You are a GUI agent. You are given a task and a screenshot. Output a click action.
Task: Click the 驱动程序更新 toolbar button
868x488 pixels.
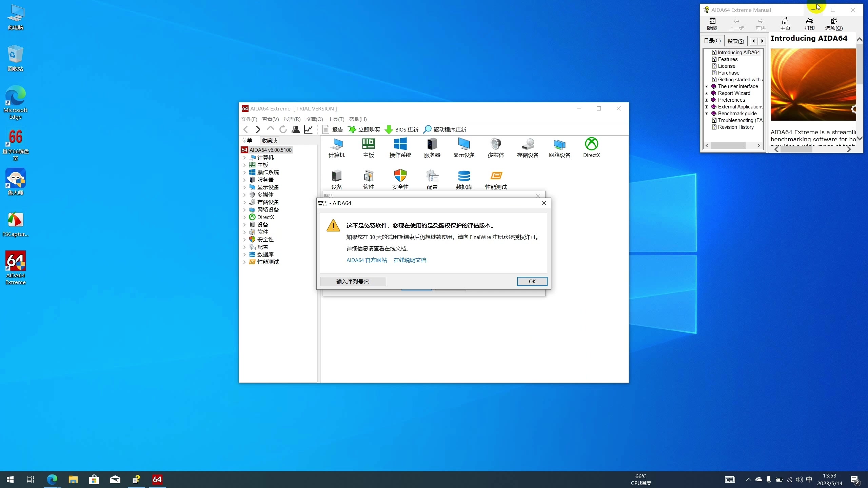[445, 129]
